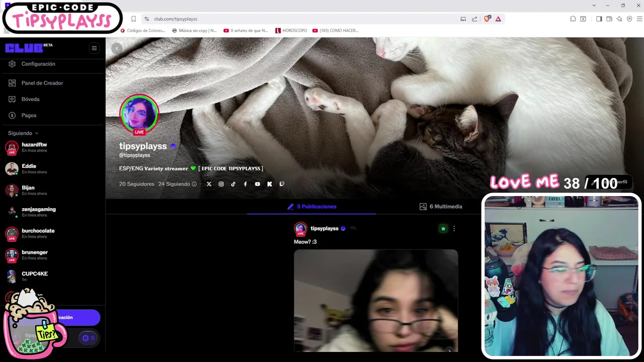The width and height of the screenshot is (644, 362).
Task: Click the Brave Shields lion icon
Action: [487, 19]
